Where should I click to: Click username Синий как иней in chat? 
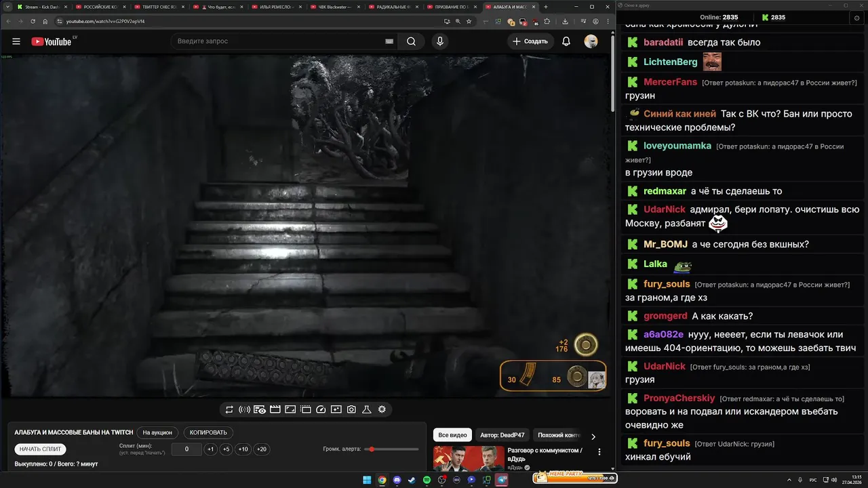click(x=679, y=114)
